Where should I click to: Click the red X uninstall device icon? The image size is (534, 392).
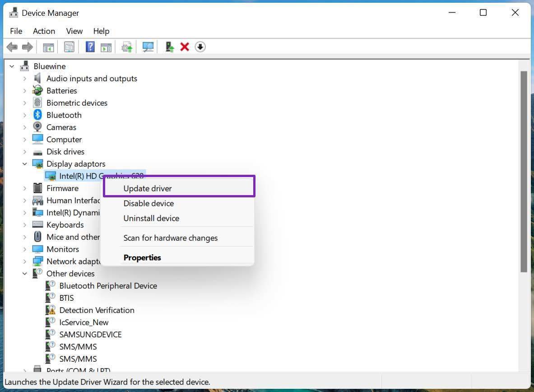point(185,47)
